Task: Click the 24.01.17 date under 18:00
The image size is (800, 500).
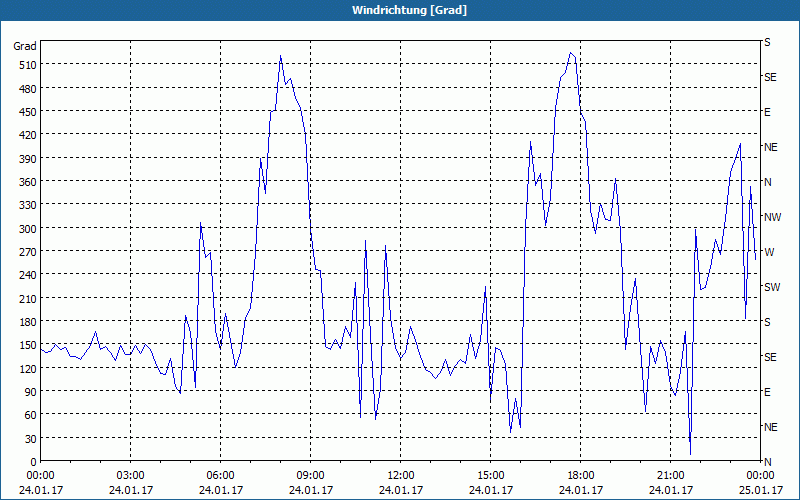Action: point(581,490)
